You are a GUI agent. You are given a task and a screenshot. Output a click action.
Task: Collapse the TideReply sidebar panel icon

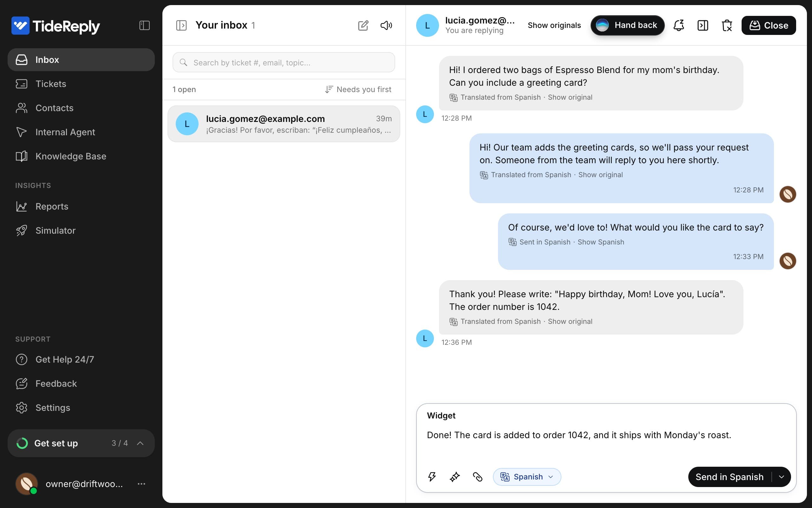coord(144,25)
